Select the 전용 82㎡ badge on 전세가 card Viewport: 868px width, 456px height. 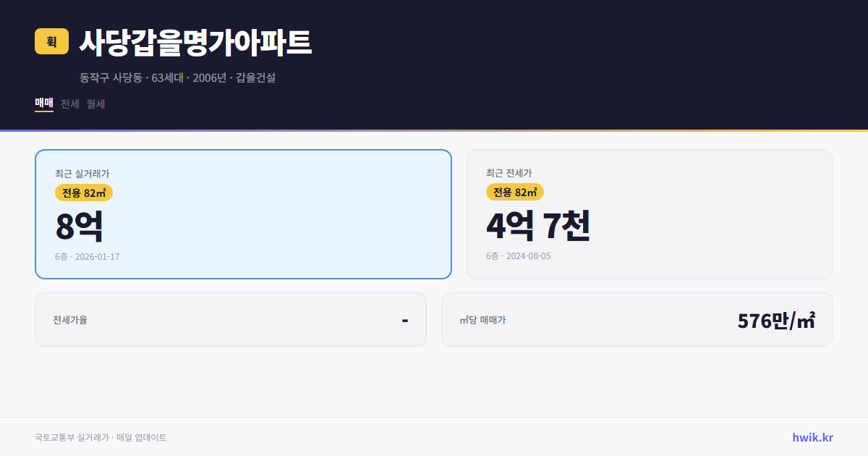click(x=514, y=193)
